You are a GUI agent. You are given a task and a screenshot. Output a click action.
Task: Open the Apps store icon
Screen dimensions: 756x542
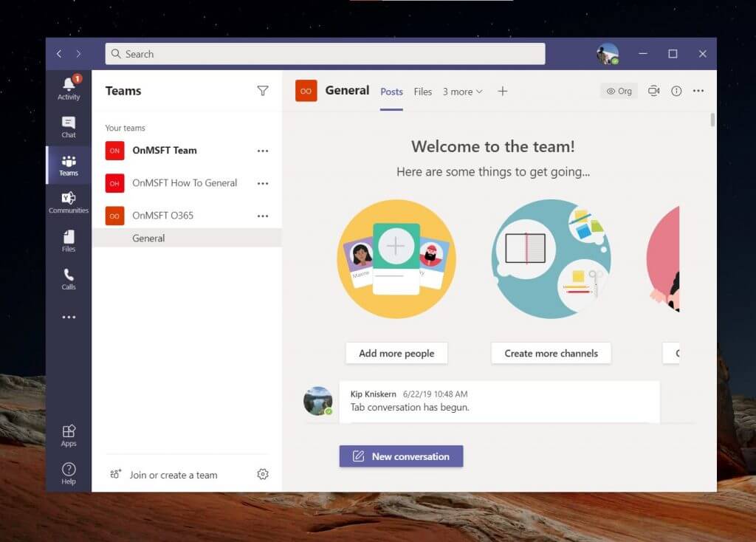(x=69, y=436)
